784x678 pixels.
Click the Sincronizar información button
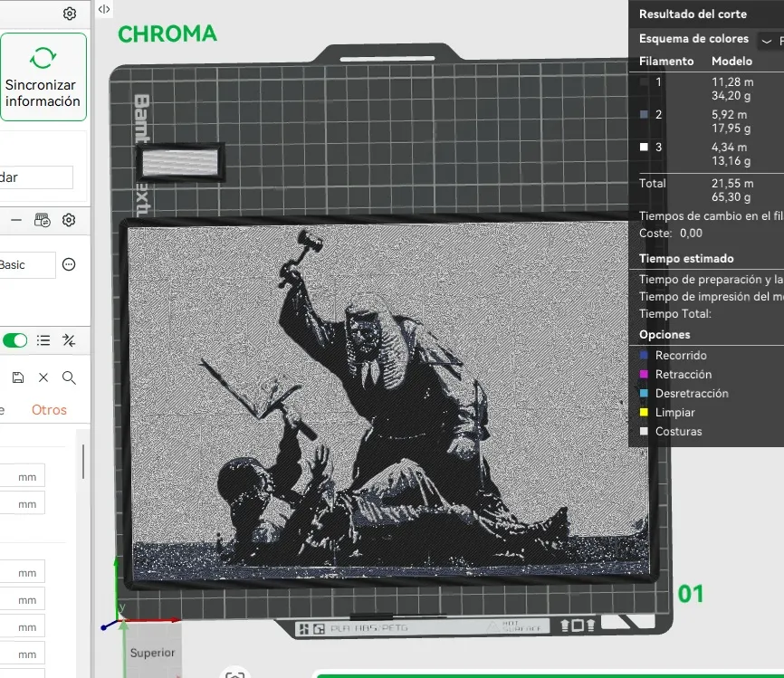click(x=43, y=77)
